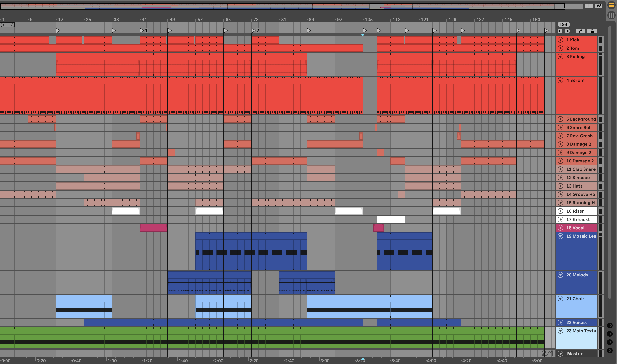Image resolution: width=617 pixels, height=364 pixels.
Task: Toggle Track Delay section (D button)
Action: pyautogui.click(x=610, y=351)
